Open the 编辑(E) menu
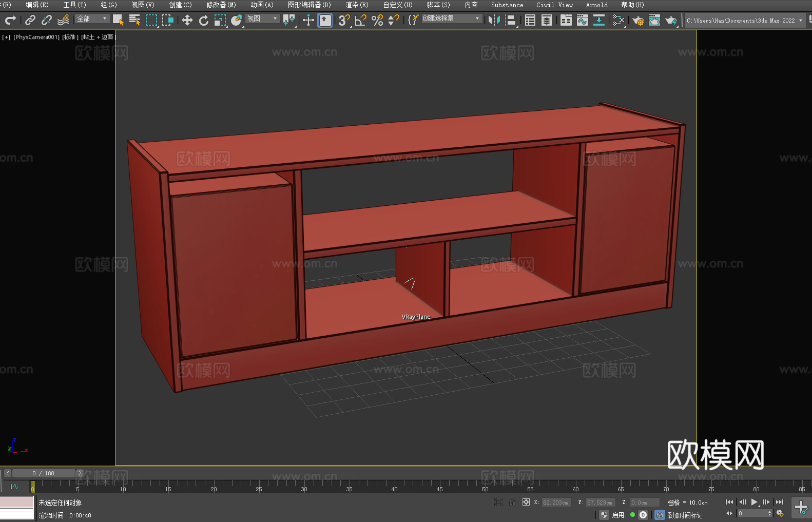Viewport: 812px width, 522px height. click(37, 5)
